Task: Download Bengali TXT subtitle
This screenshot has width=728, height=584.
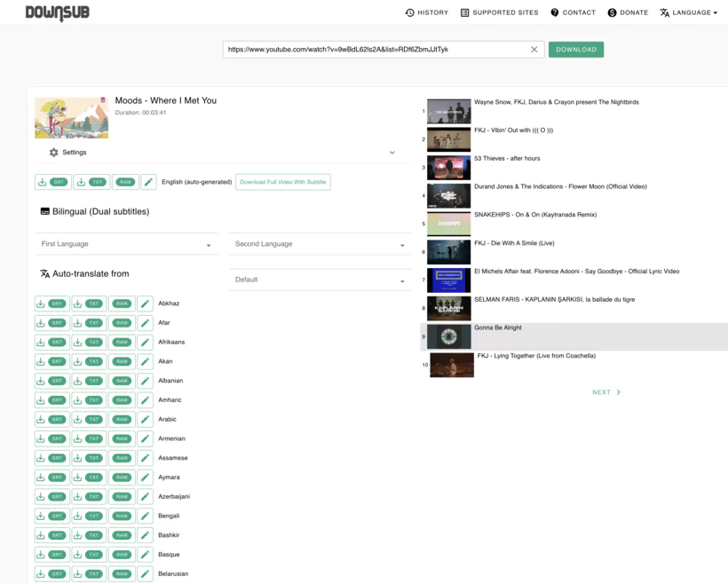Action: 89,516
